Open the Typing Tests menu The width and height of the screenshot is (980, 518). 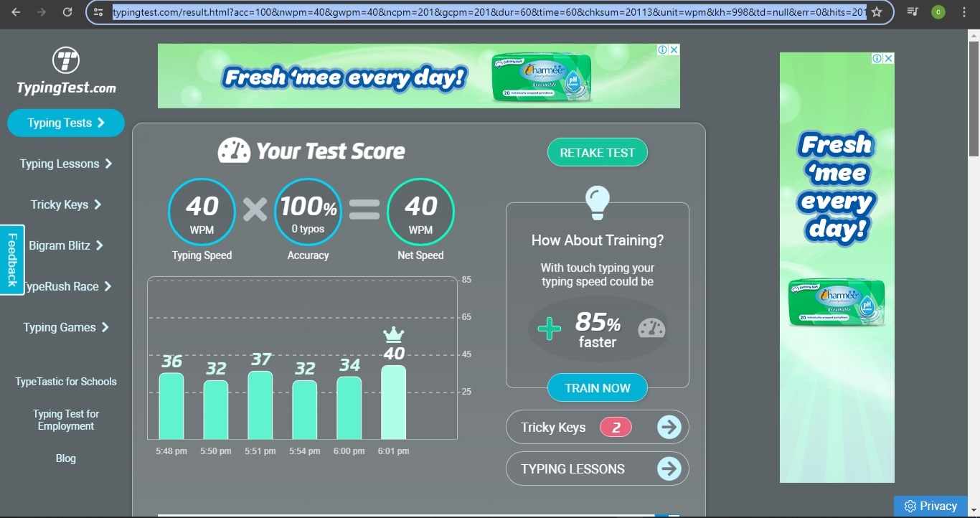coord(66,123)
